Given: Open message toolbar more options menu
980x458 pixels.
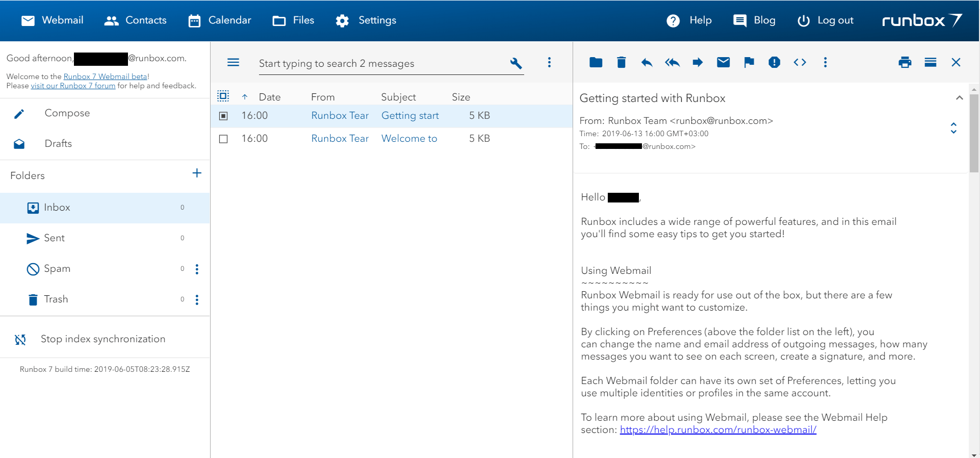Looking at the screenshot, I should pos(825,63).
